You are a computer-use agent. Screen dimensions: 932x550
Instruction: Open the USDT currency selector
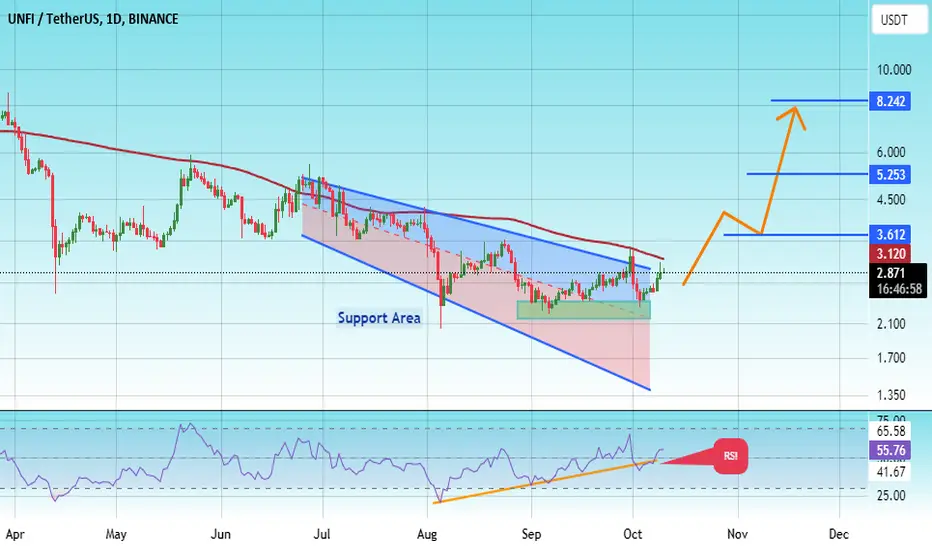point(898,20)
